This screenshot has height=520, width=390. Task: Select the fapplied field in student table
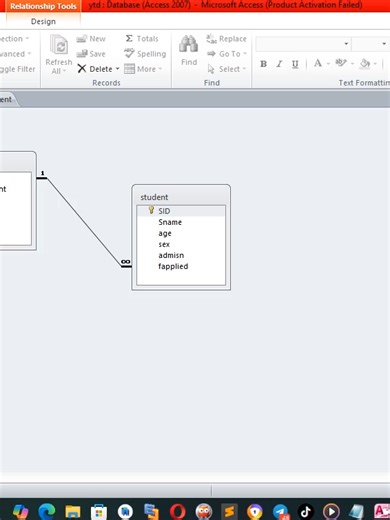coord(181,266)
